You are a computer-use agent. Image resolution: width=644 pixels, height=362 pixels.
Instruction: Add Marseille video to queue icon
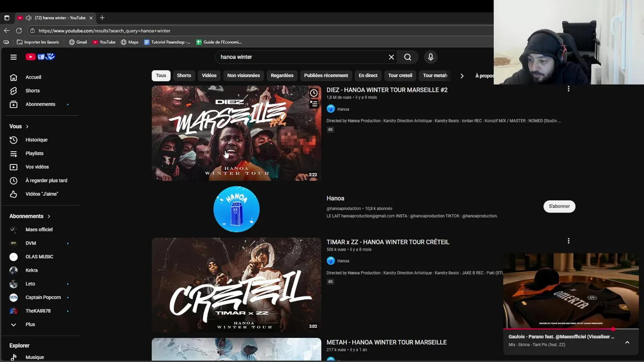point(314,104)
